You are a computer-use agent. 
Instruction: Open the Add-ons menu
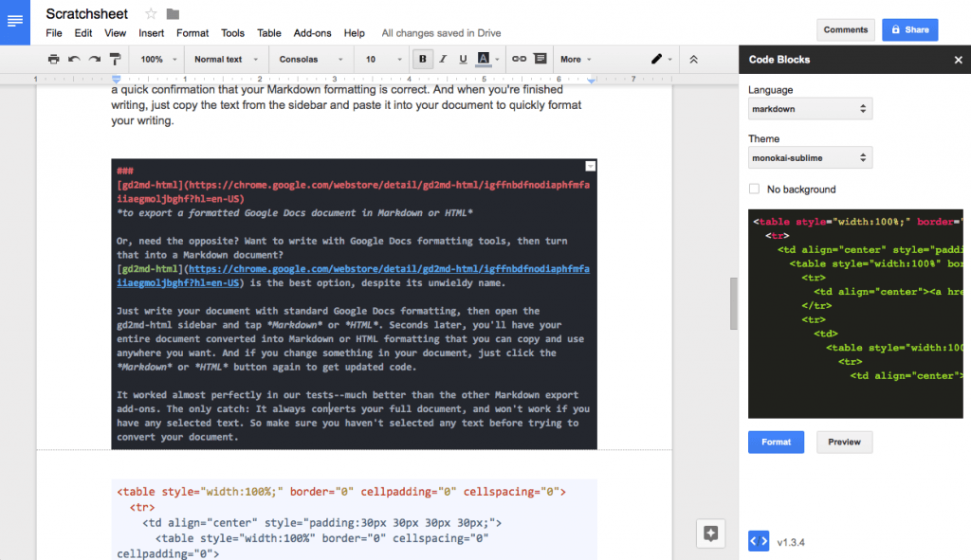click(x=312, y=32)
